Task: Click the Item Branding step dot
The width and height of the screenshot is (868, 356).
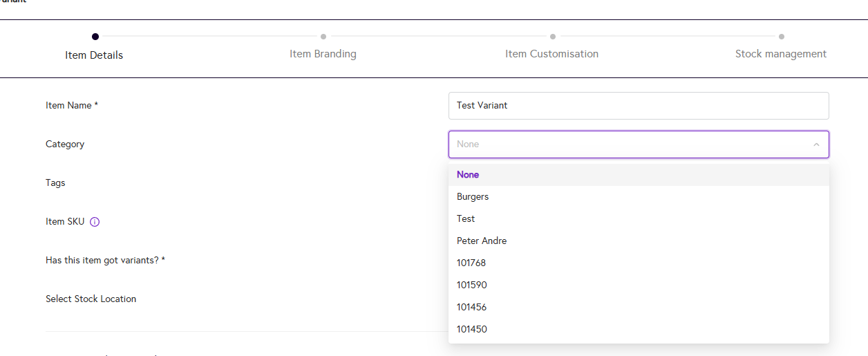Action: [323, 37]
